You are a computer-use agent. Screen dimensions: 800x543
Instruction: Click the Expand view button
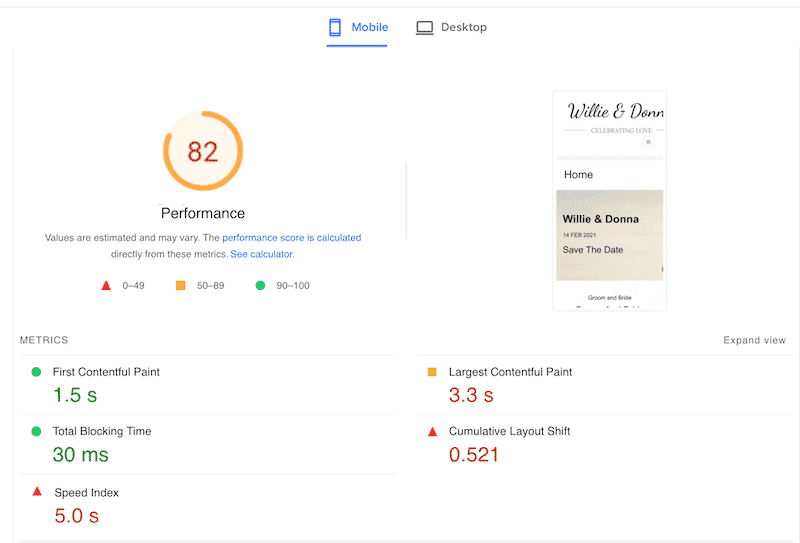pos(754,340)
